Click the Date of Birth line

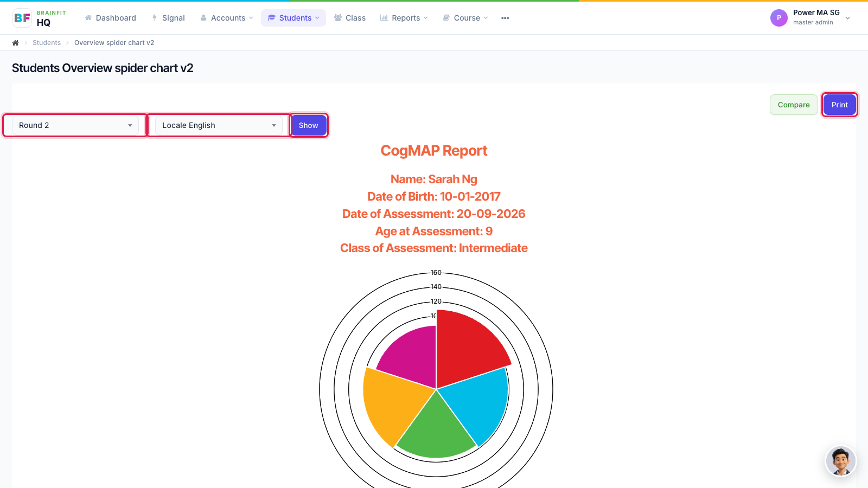pyautogui.click(x=434, y=196)
